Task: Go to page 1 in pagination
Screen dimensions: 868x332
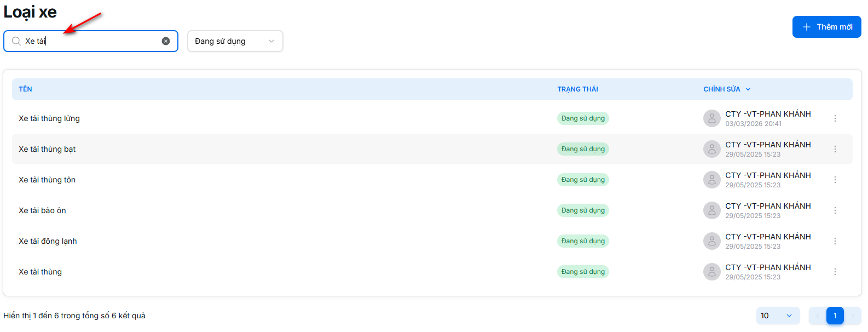Action: (835, 316)
